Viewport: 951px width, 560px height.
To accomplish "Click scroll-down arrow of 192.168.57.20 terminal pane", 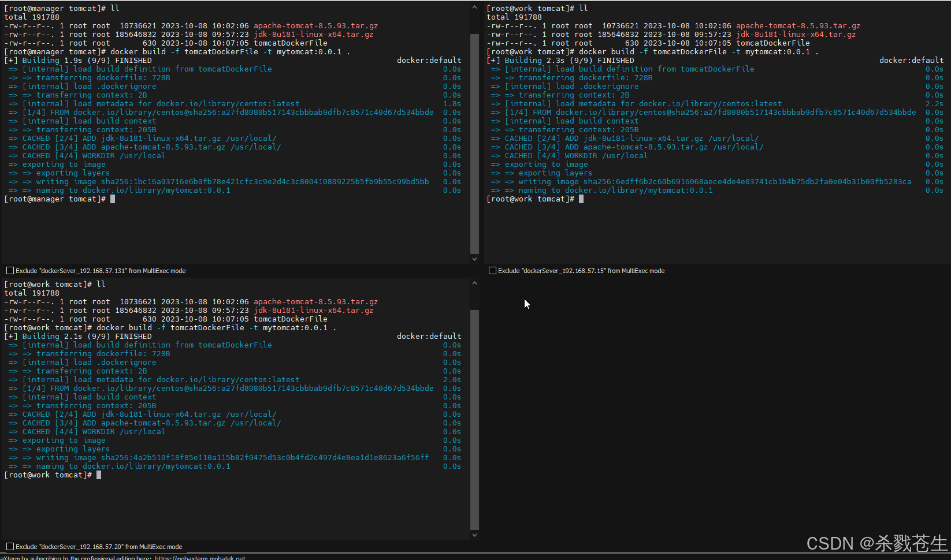I will (474, 535).
